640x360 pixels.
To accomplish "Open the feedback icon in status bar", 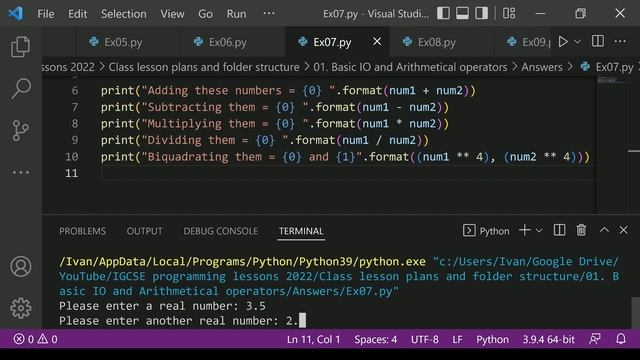I will pyautogui.click(x=595, y=339).
